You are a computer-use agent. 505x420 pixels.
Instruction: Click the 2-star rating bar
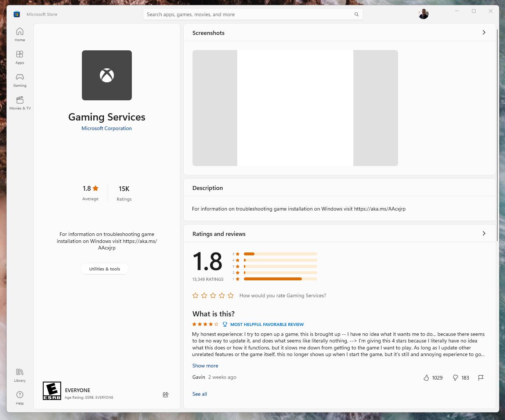(280, 273)
